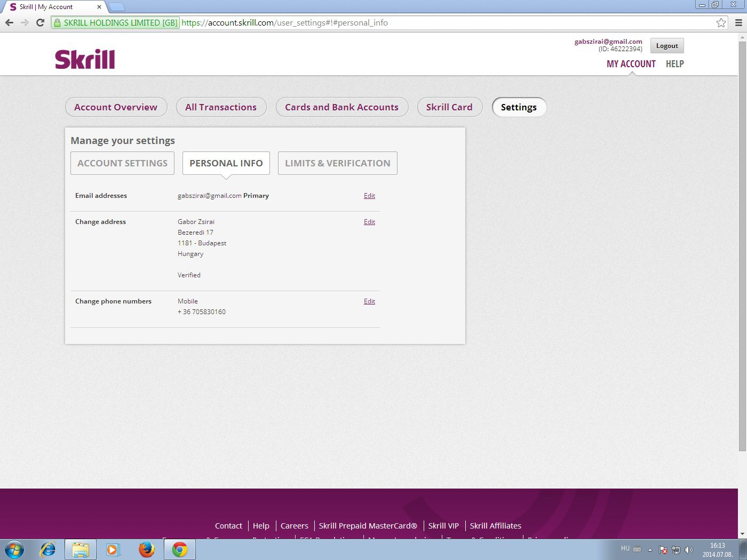Image resolution: width=747 pixels, height=560 pixels.
Task: Click the HU language indicator
Action: click(625, 548)
